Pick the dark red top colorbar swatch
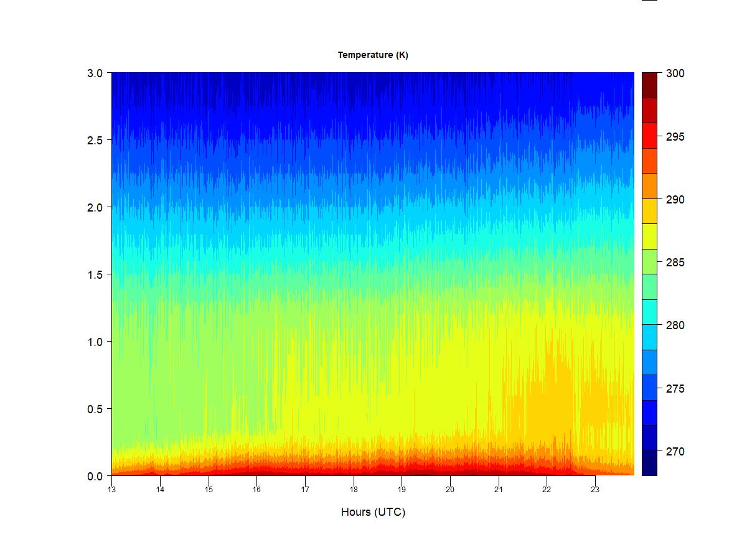 [649, 85]
